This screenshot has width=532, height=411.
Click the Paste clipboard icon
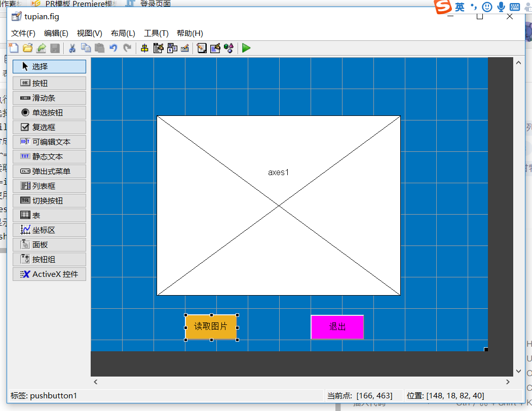pos(99,48)
